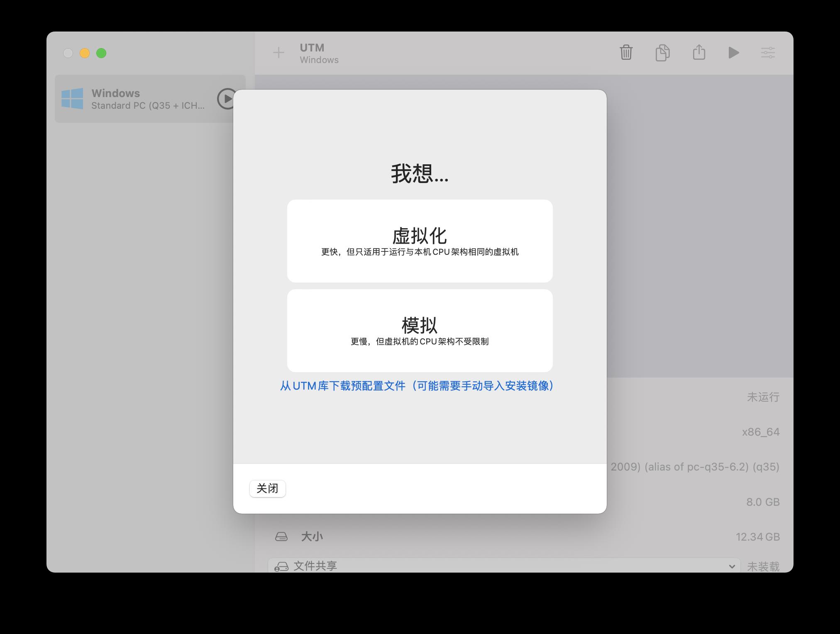Viewport: 840px width, 634px height.
Task: Click the play button beside Windows in the sidebar
Action: [227, 99]
